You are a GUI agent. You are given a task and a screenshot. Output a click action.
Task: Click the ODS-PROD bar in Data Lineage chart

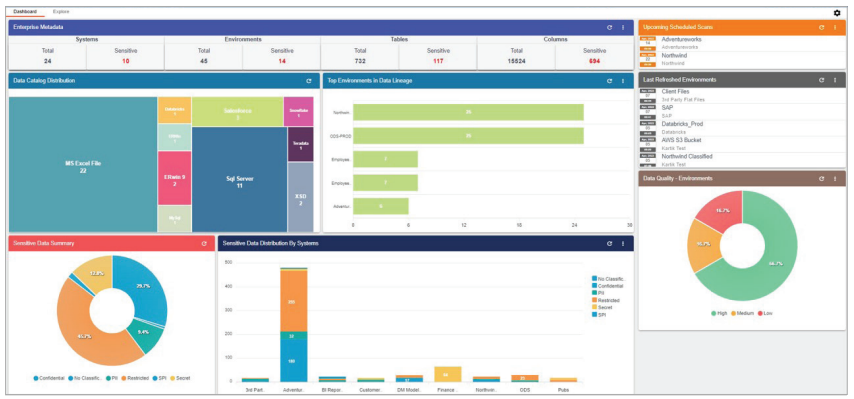pos(468,136)
